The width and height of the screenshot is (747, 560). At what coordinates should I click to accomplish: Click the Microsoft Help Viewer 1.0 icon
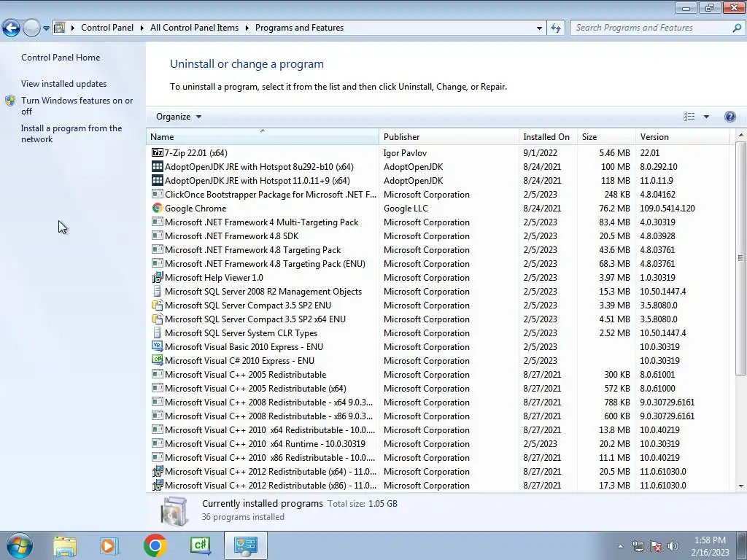click(x=158, y=278)
